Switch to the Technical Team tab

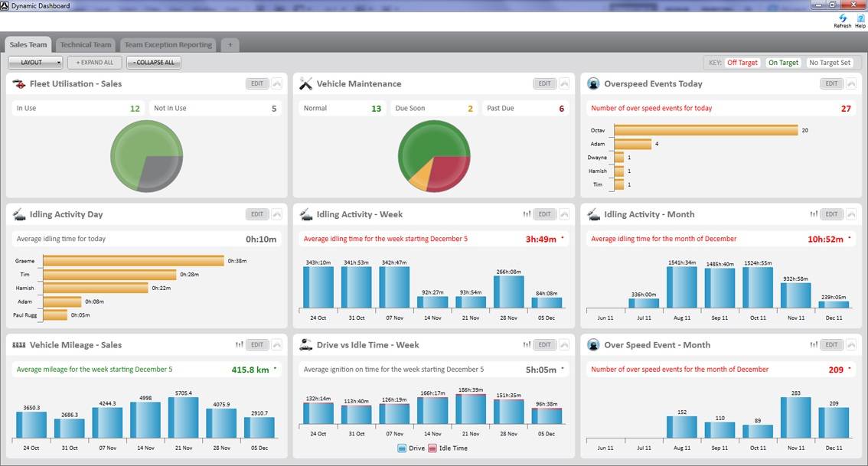pos(85,44)
